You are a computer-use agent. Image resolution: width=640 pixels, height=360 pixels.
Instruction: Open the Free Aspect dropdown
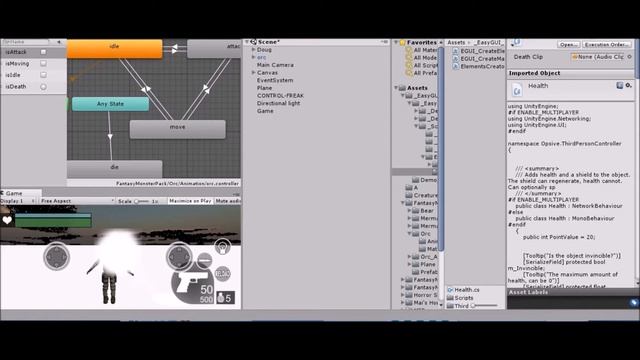tap(77, 201)
